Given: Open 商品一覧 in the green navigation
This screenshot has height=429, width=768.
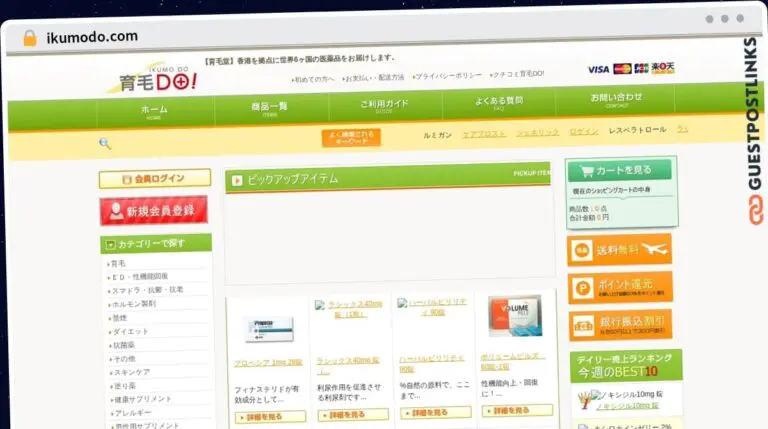Looking at the screenshot, I should tap(269, 109).
